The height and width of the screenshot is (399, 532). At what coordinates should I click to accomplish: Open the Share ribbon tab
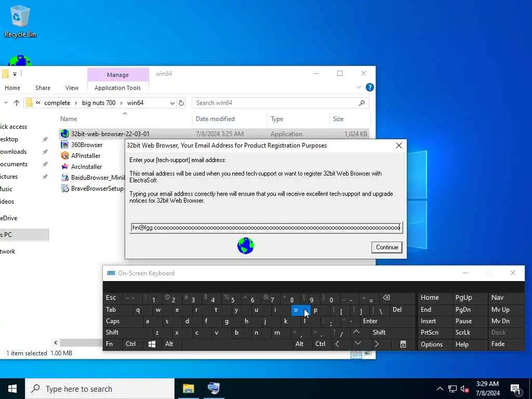(x=43, y=88)
